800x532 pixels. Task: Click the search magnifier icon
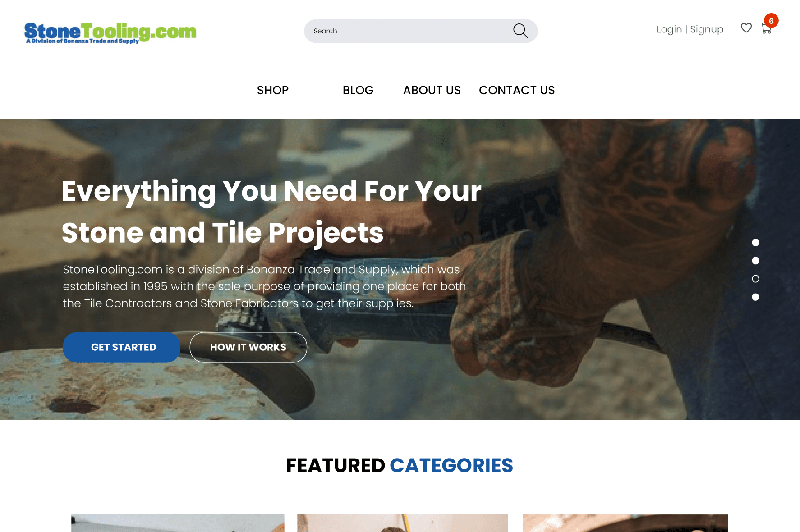point(520,31)
